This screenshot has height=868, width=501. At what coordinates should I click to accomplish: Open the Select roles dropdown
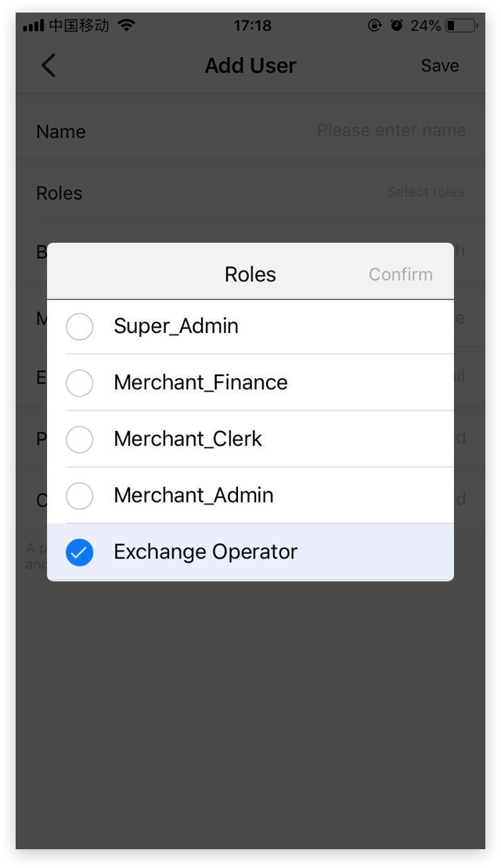(x=426, y=192)
